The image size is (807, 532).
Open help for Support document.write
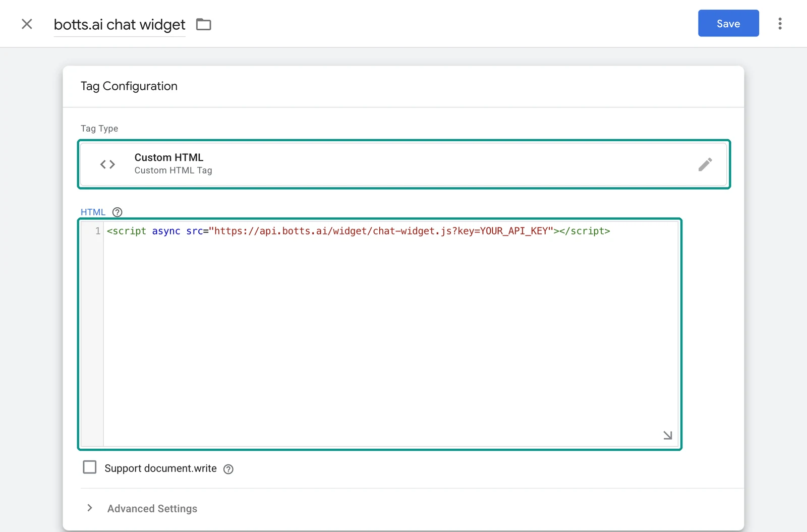click(x=228, y=469)
